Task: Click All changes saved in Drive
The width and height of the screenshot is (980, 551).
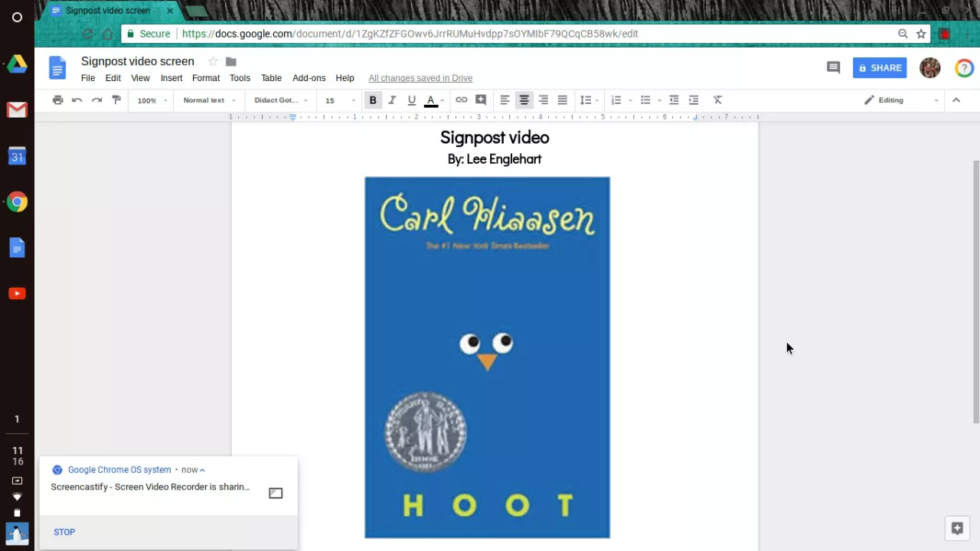Action: [x=420, y=78]
